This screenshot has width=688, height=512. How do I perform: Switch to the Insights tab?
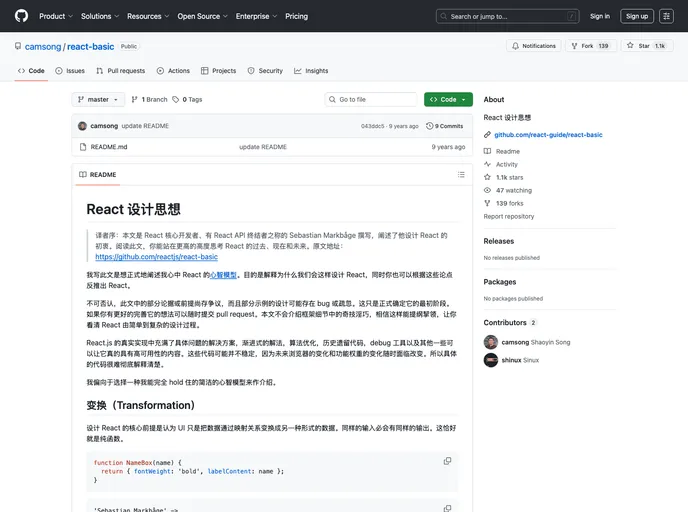311,71
